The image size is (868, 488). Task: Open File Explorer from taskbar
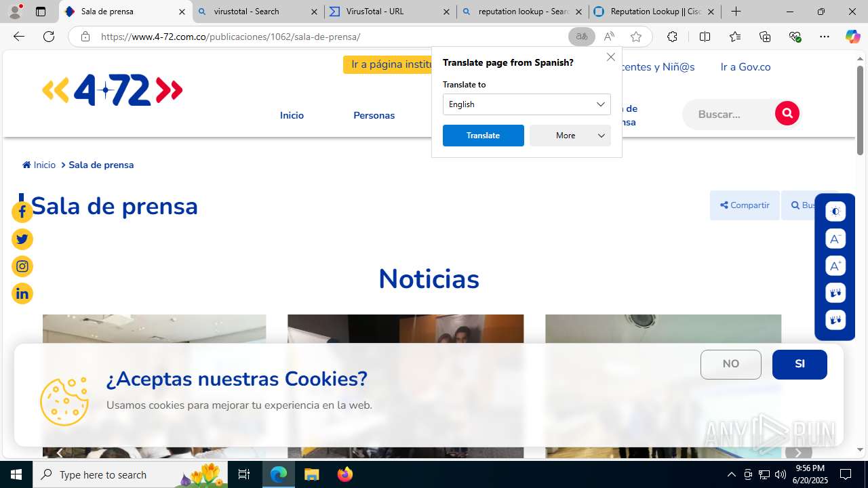point(312,474)
